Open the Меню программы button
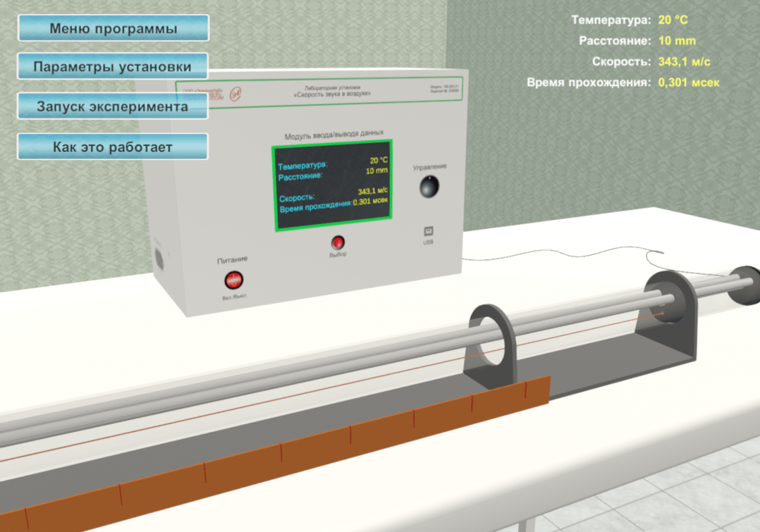This screenshot has height=532, width=760. coord(113,28)
